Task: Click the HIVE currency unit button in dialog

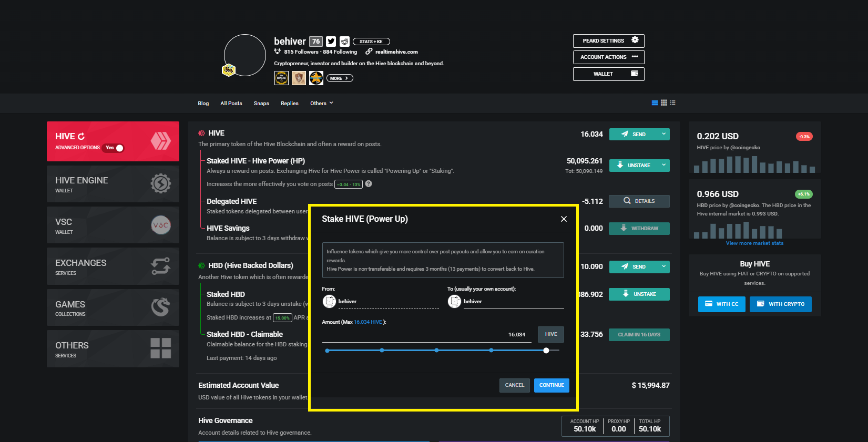Action: click(551, 334)
